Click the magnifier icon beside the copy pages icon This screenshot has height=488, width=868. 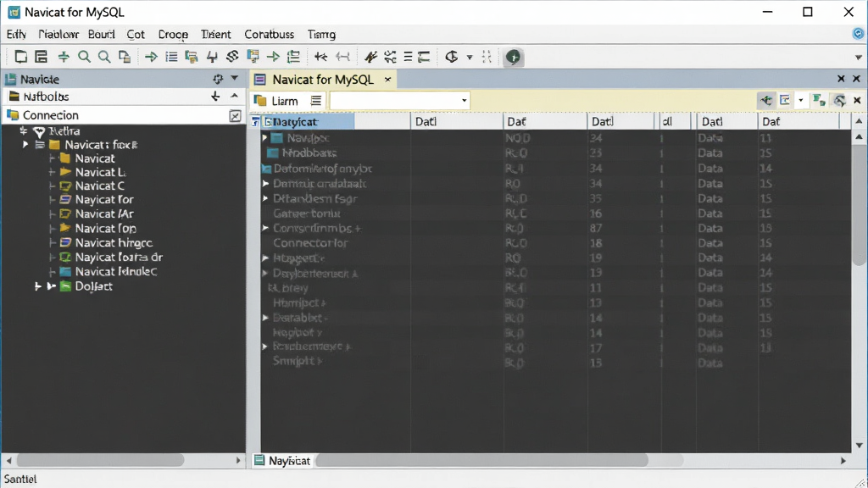click(x=104, y=57)
